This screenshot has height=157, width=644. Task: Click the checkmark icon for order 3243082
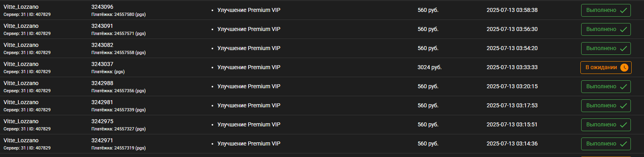click(623, 48)
